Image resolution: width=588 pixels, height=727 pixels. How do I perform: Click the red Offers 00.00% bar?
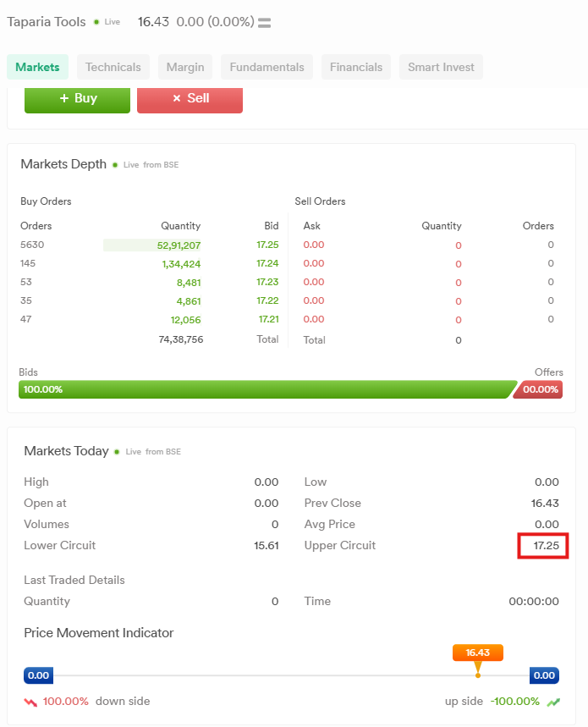[538, 389]
